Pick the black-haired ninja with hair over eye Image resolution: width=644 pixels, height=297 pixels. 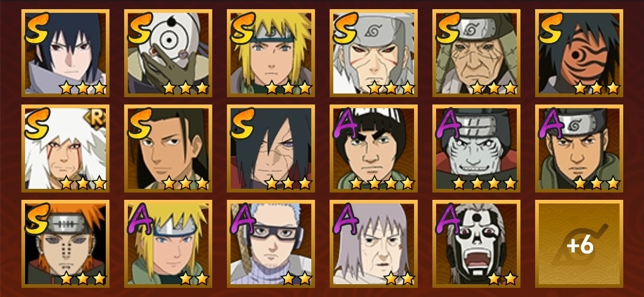(x=271, y=148)
